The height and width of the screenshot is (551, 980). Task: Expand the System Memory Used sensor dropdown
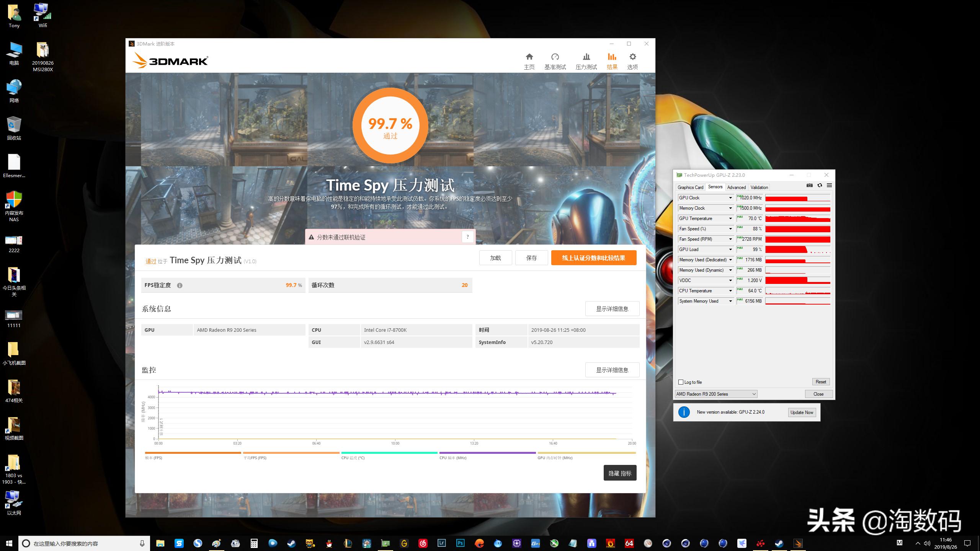730,301
